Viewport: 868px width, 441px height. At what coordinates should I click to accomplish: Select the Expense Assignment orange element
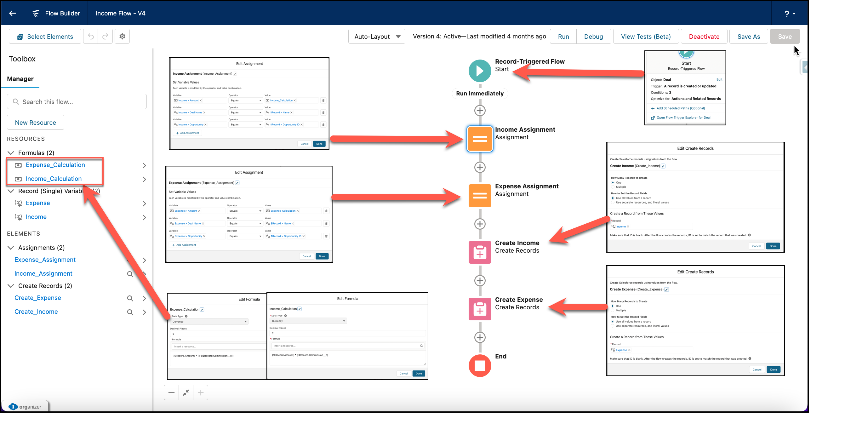click(x=480, y=195)
